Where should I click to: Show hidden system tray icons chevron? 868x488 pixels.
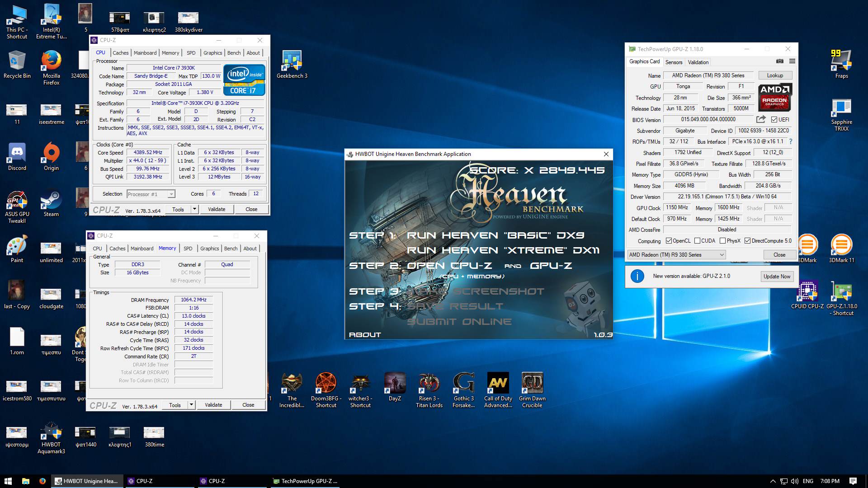[773, 481]
